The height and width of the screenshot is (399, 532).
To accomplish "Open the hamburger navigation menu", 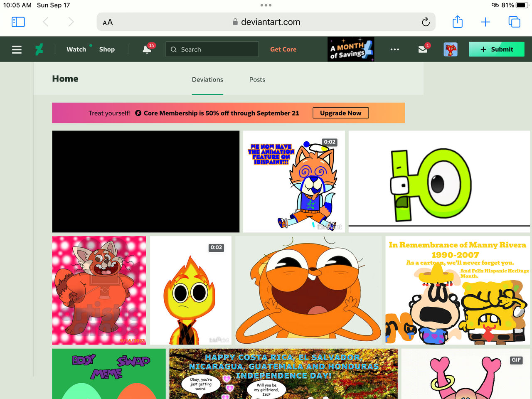I will pyautogui.click(x=17, y=49).
